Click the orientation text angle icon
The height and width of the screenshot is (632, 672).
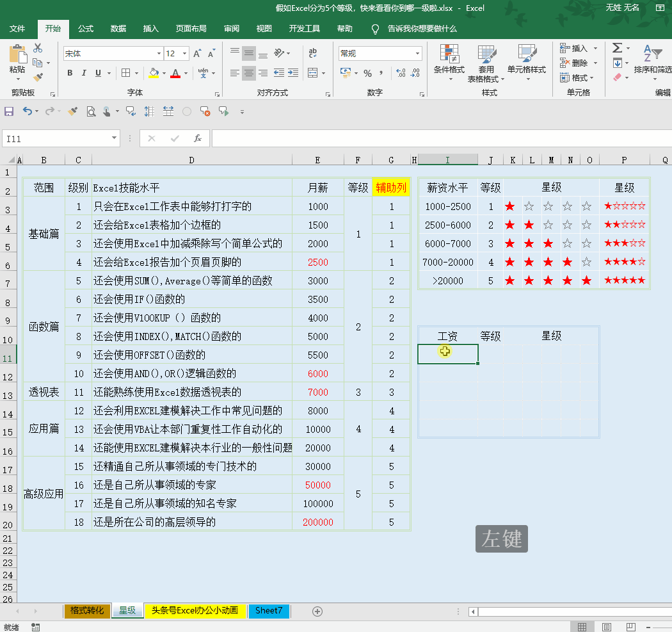[x=279, y=53]
